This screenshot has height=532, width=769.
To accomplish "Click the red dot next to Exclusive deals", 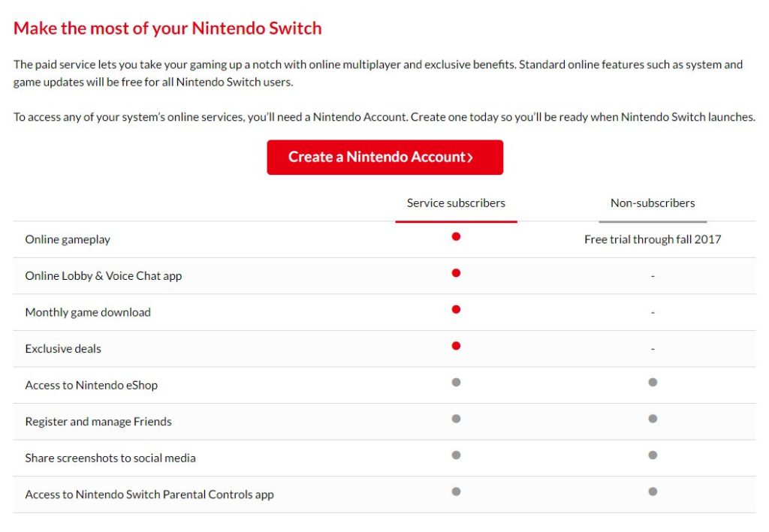I will pos(455,345).
